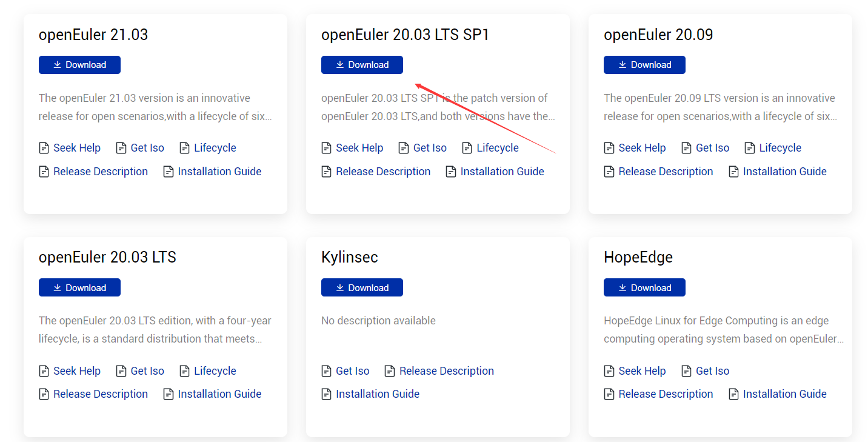Download the Kylinsec distribution
Screen dimensions: 868x442
[x=362, y=288]
